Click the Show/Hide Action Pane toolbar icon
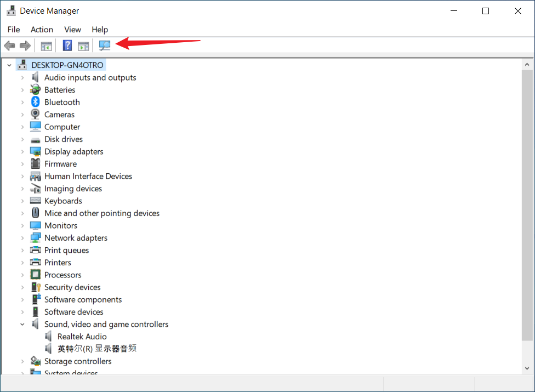Screen dimensions: 535x392 [x=83, y=46]
